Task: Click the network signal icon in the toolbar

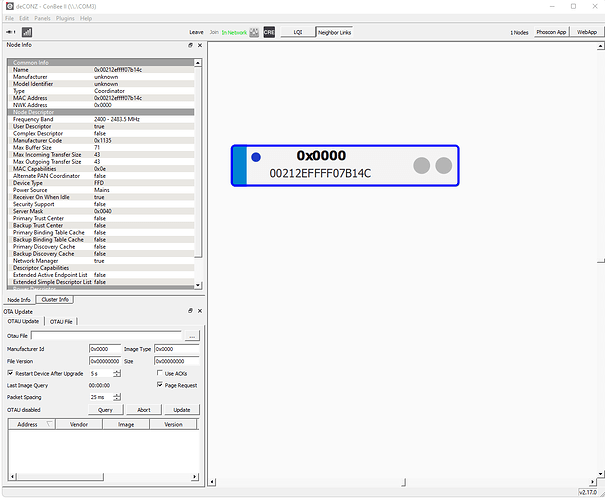Action: click(x=25, y=33)
